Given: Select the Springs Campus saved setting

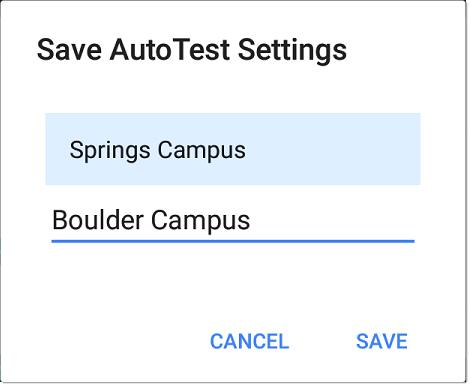Looking at the screenshot, I should 233,149.
